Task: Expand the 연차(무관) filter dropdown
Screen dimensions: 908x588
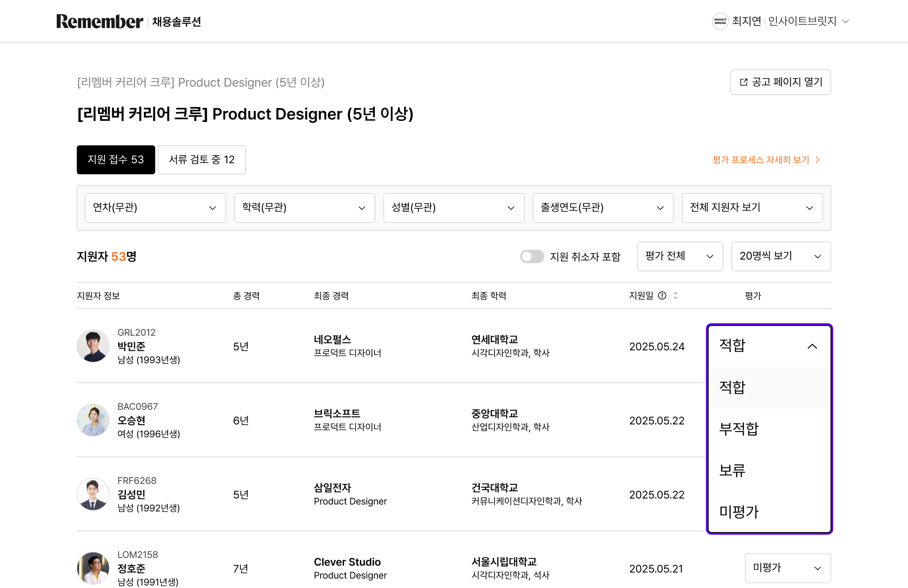Action: [155, 208]
